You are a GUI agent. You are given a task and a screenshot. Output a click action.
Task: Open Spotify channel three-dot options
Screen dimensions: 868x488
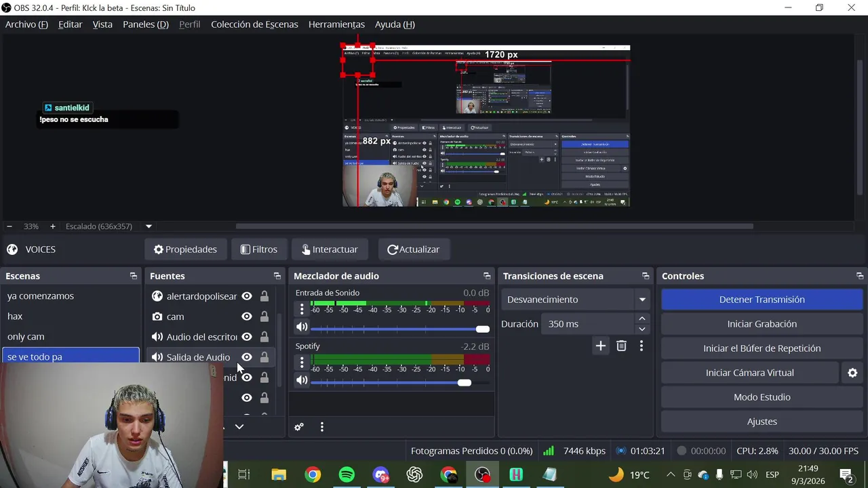[302, 363]
